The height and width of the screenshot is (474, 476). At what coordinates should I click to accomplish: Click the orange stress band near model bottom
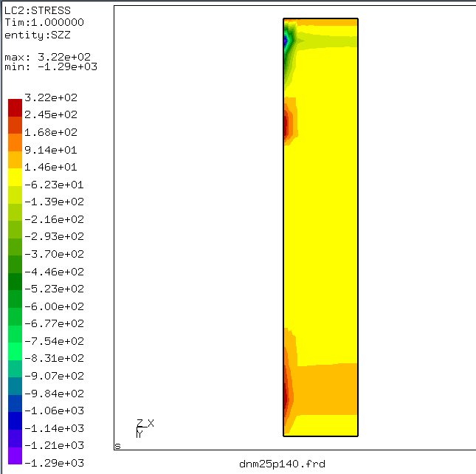coord(326,390)
